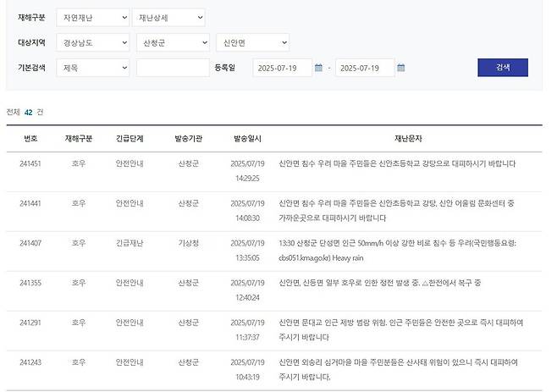Open the 산청군 county dropdown
Viewport: 557px width, 392px height.
(173, 42)
